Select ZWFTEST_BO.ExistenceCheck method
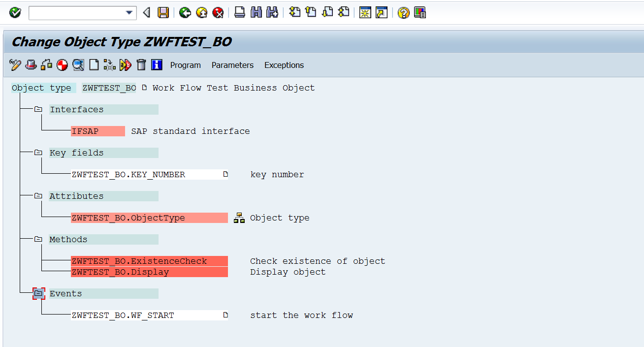644x347 pixels. pyautogui.click(x=149, y=261)
